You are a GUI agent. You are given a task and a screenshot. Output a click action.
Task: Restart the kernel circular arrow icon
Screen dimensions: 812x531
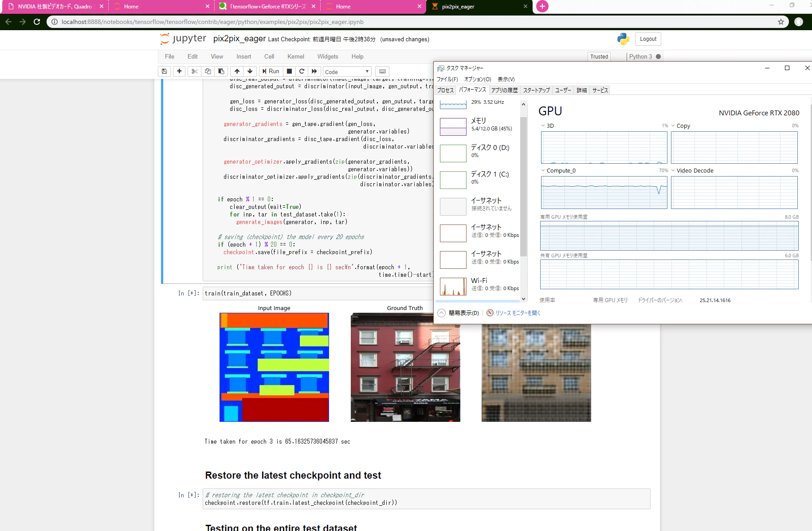click(x=302, y=71)
